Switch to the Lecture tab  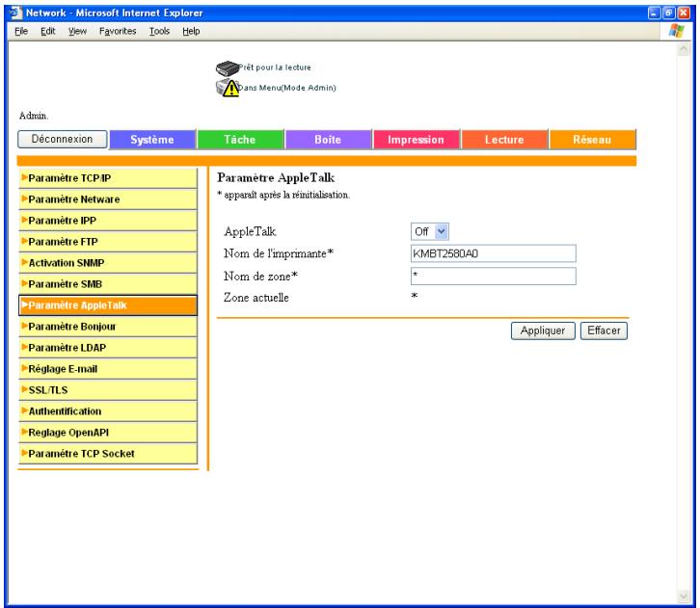point(504,140)
